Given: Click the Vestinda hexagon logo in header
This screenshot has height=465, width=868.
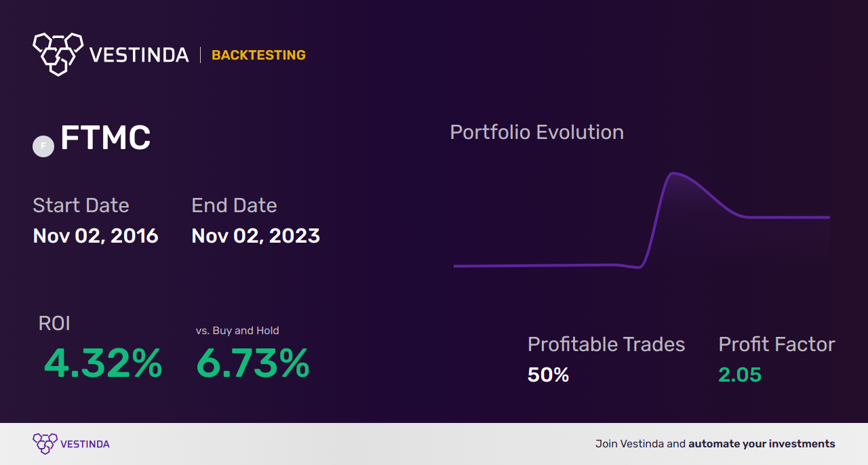Looking at the screenshot, I should pos(58,54).
